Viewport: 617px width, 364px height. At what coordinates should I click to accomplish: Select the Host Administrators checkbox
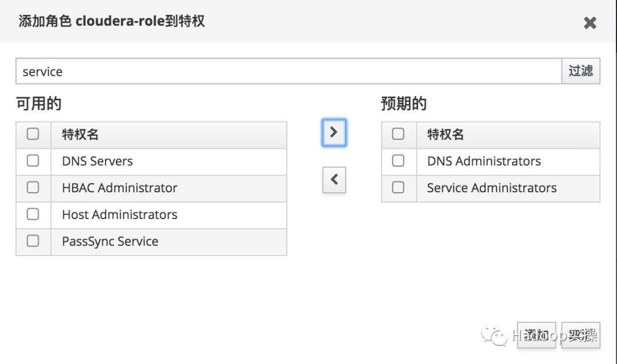pyautogui.click(x=33, y=215)
